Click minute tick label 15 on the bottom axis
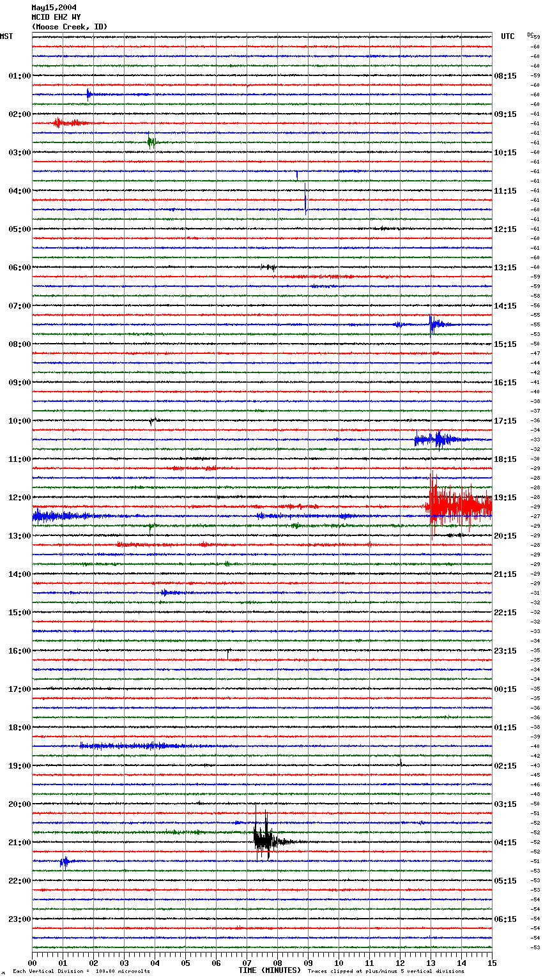 pyautogui.click(x=492, y=963)
